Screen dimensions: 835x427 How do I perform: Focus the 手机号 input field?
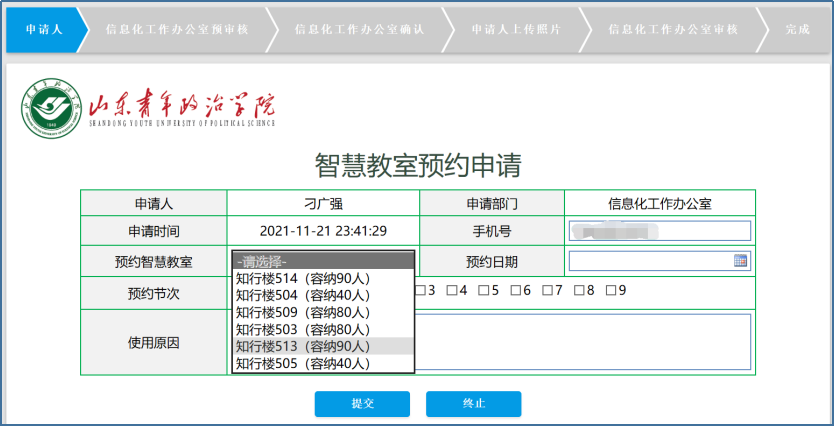coord(659,231)
